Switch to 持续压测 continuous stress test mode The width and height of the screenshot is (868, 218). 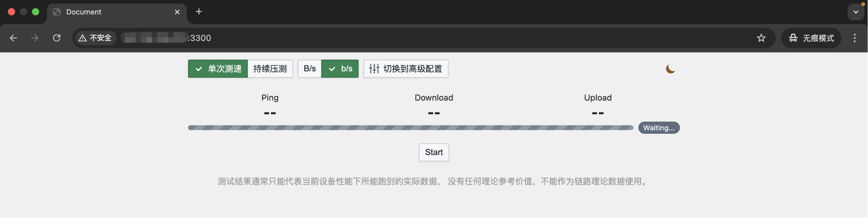pyautogui.click(x=270, y=69)
